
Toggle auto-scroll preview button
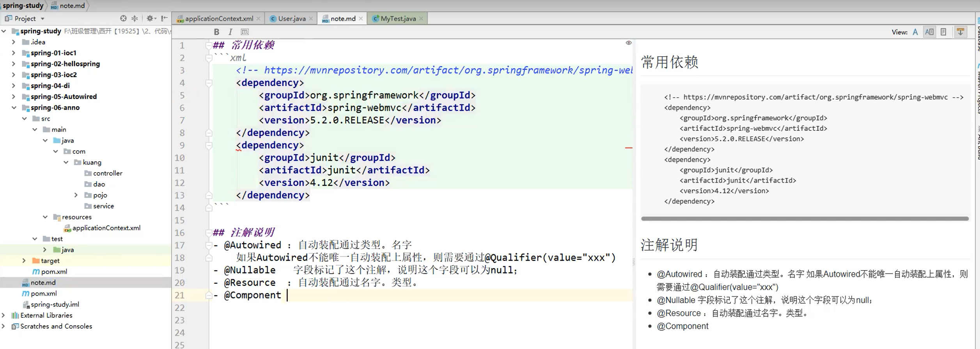click(961, 32)
